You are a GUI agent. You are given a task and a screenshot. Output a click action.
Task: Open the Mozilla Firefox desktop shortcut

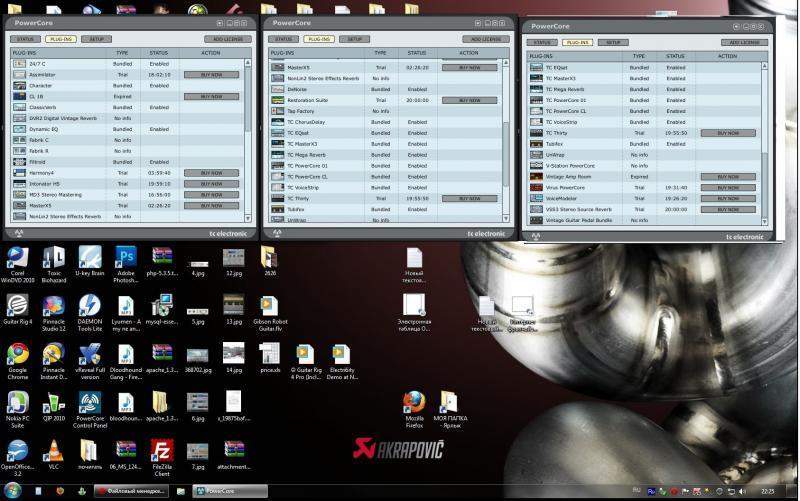pos(414,403)
